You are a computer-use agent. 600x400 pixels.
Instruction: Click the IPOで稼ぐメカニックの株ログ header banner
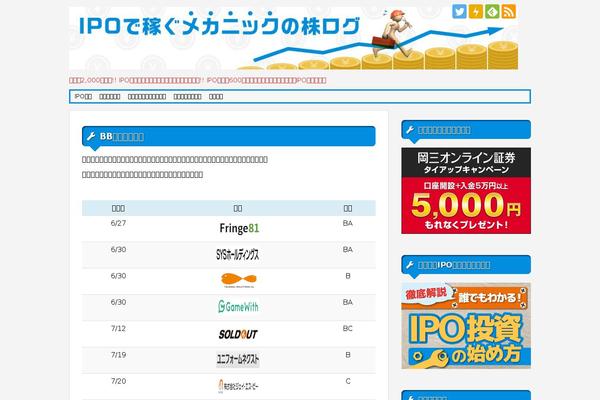pyautogui.click(x=293, y=38)
